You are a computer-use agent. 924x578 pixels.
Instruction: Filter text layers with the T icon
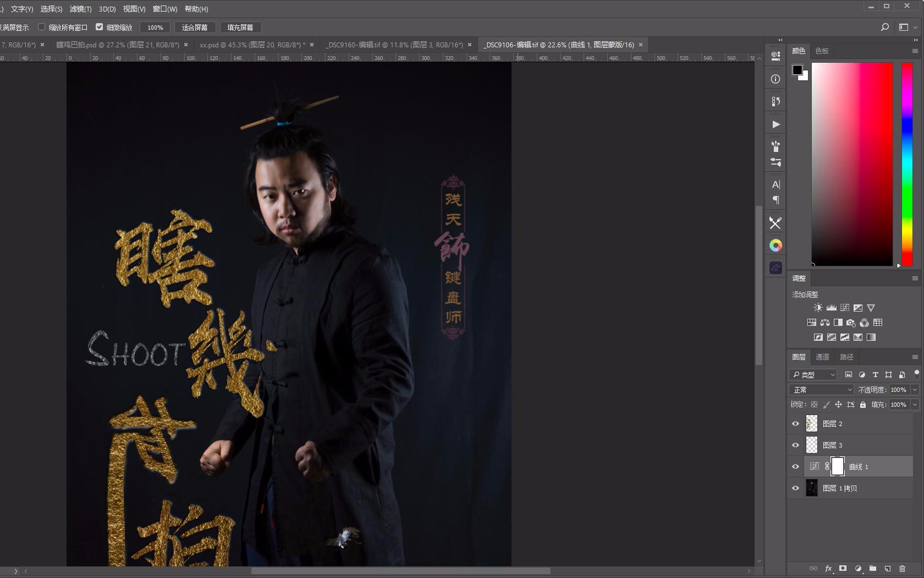click(x=876, y=375)
